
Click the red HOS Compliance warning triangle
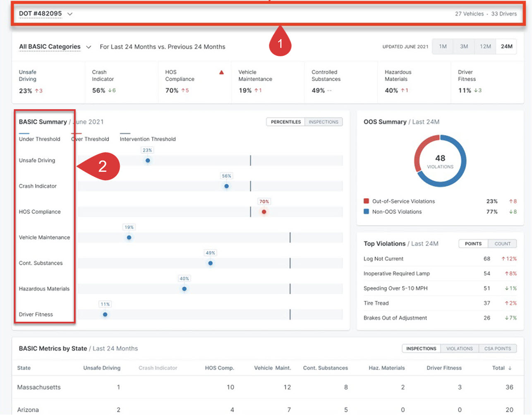(221, 72)
